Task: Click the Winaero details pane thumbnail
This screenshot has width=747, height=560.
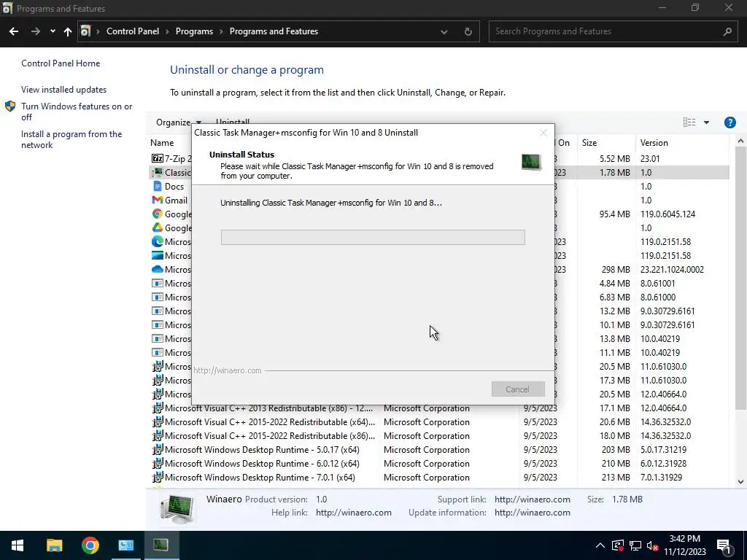Action: point(177,508)
